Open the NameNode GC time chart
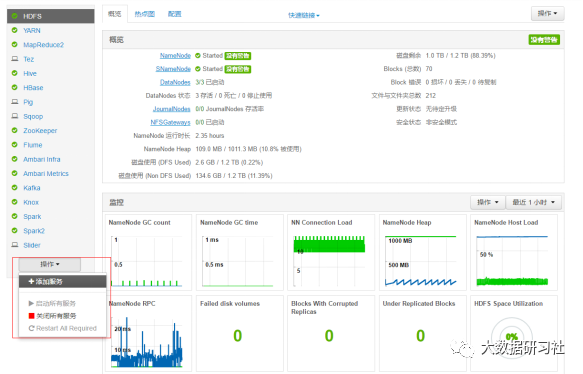Screen dimensions: 583x374 click(239, 252)
